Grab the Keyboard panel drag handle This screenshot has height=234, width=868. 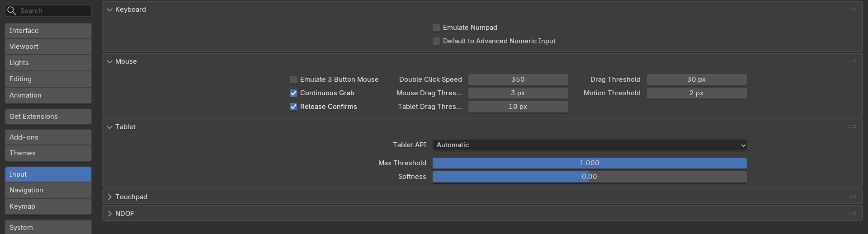pyautogui.click(x=853, y=9)
